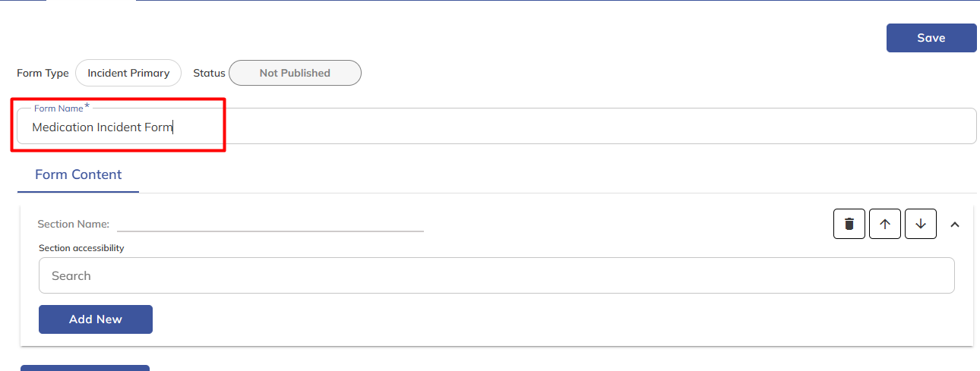Move the section up with the arrow
The image size is (980, 371).
coord(885,224)
